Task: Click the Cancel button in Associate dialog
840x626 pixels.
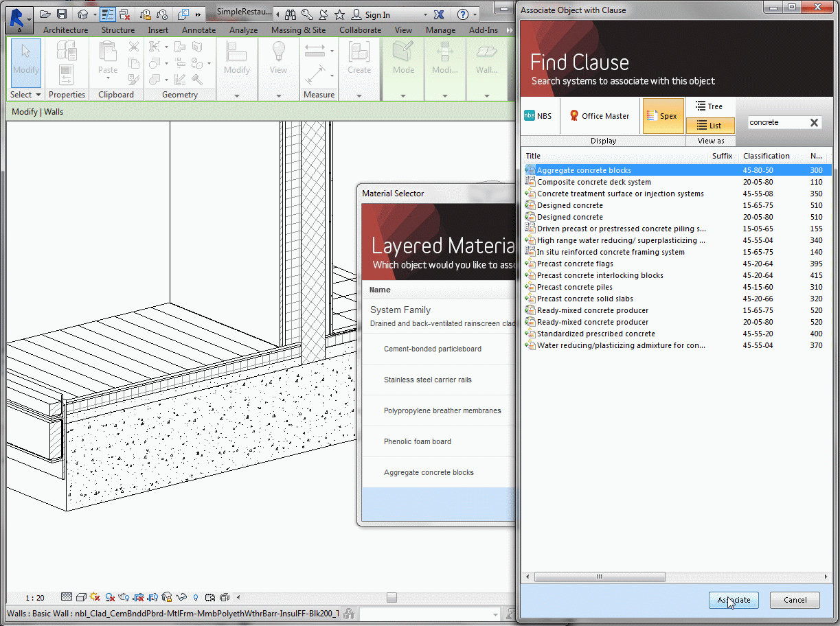Action: tap(795, 600)
